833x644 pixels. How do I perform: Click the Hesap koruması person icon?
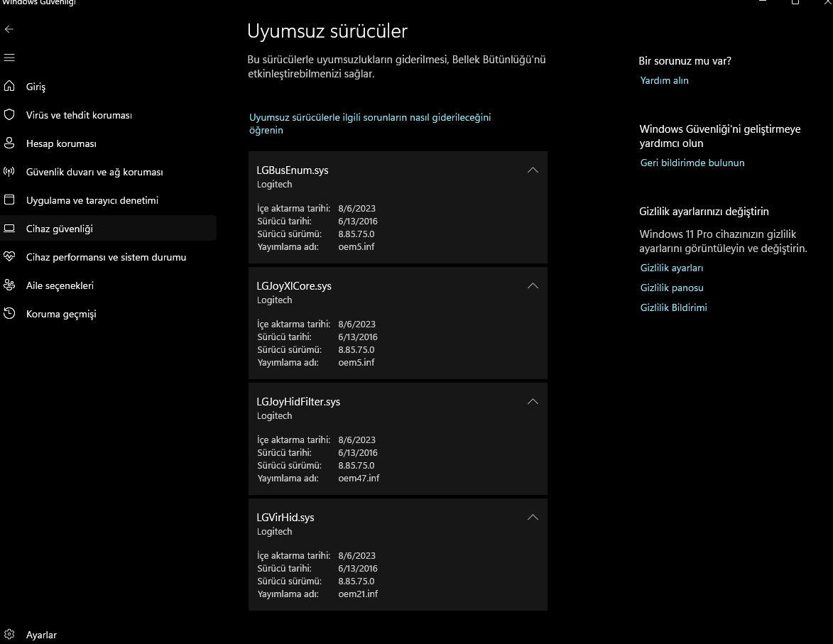click(x=9, y=143)
